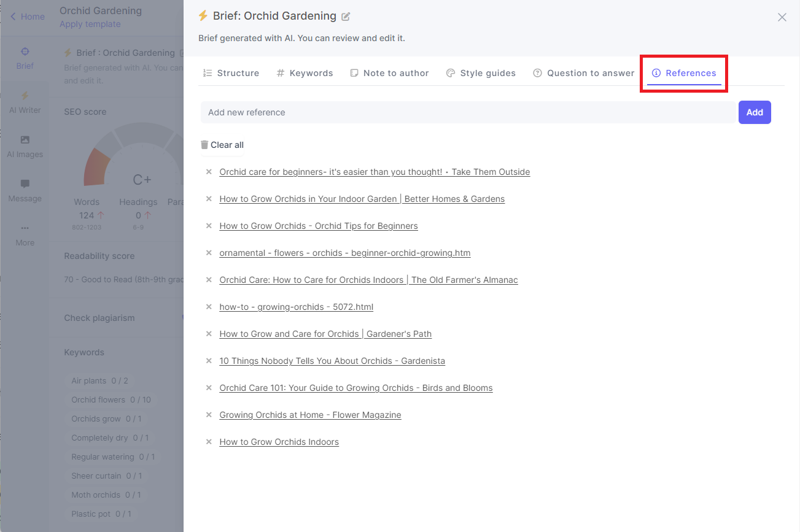Open the Brief section in the sidebar

[25, 58]
